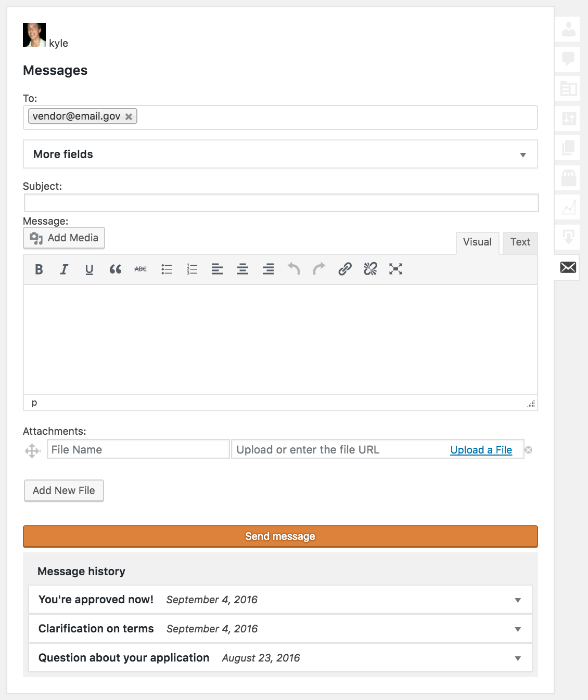Viewport: 588px width, 700px height.
Task: Toggle bold formatting in the editor
Action: [x=39, y=269]
